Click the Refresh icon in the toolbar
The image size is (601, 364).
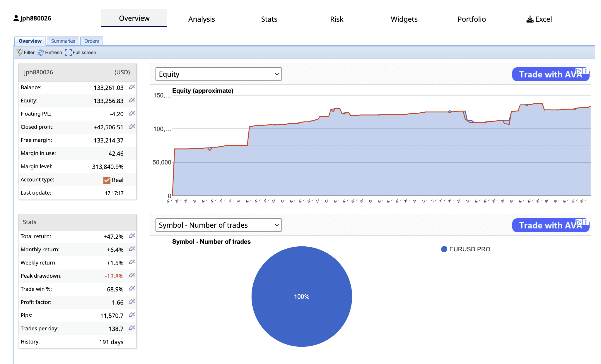(41, 52)
